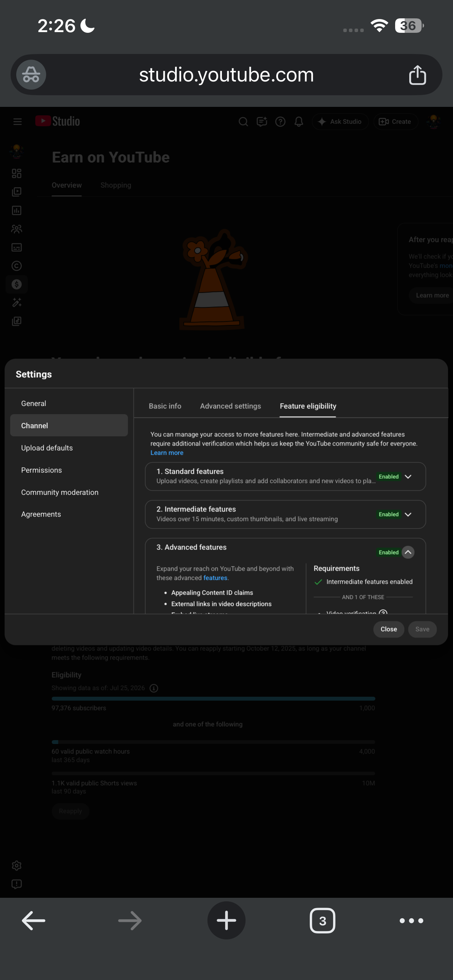This screenshot has height=980, width=453.
Task: Click the 'Earn on YouTube' heading
Action: pyautogui.click(x=111, y=157)
